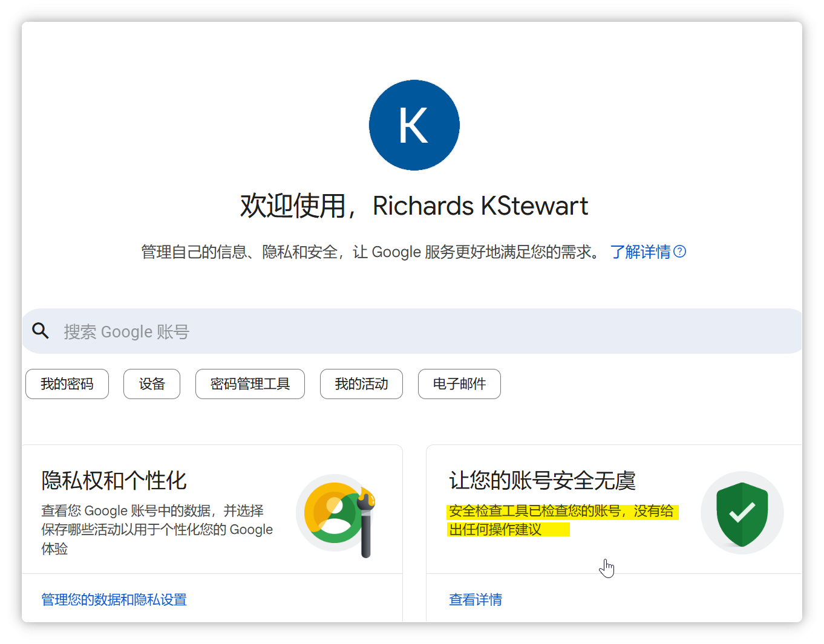Click the highlighted 安全检查工具已检查您的账号 text

click(x=562, y=520)
